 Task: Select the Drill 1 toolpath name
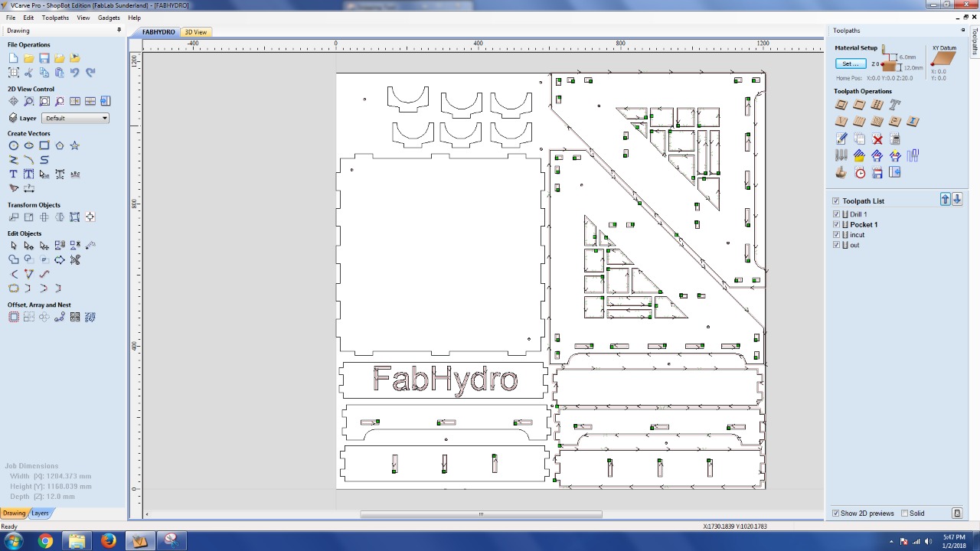(x=858, y=214)
